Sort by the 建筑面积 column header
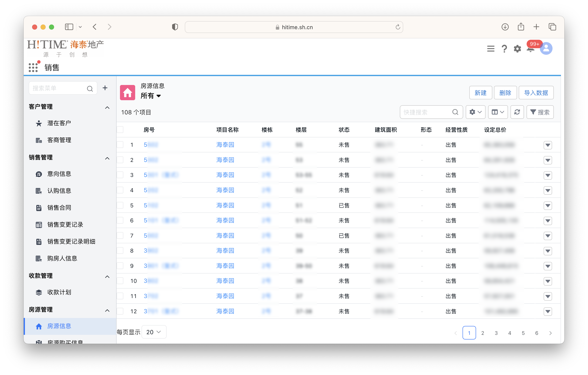Screen dimensions: 588x375 [386, 130]
